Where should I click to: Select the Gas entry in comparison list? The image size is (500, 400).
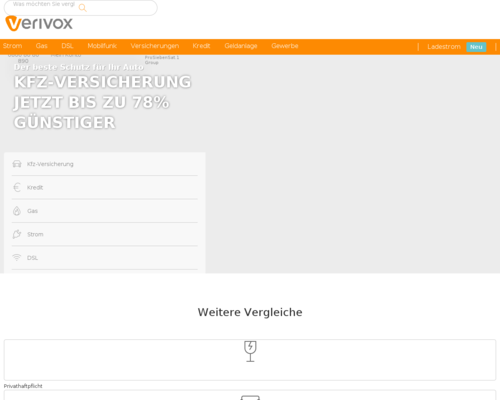(x=32, y=211)
